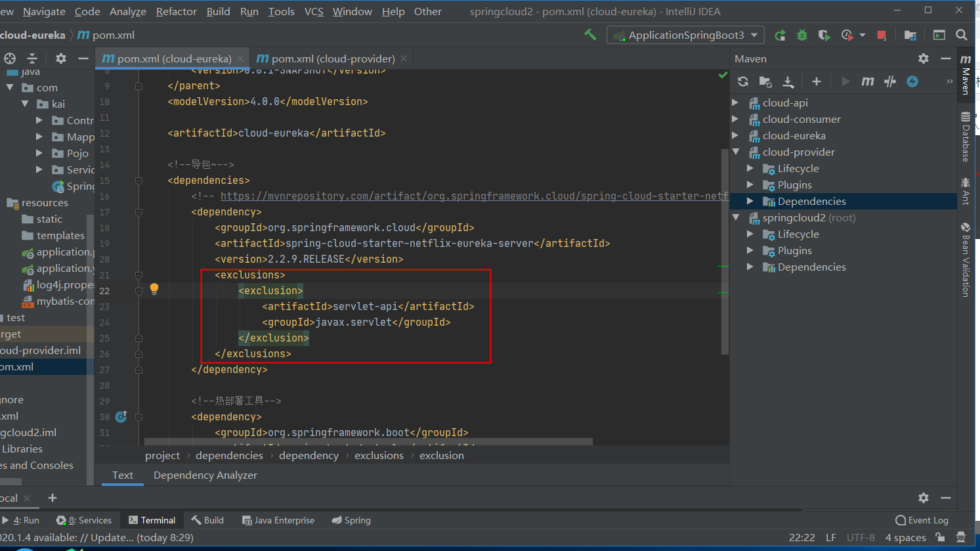Open the Java Enterprise tool window

(x=278, y=520)
